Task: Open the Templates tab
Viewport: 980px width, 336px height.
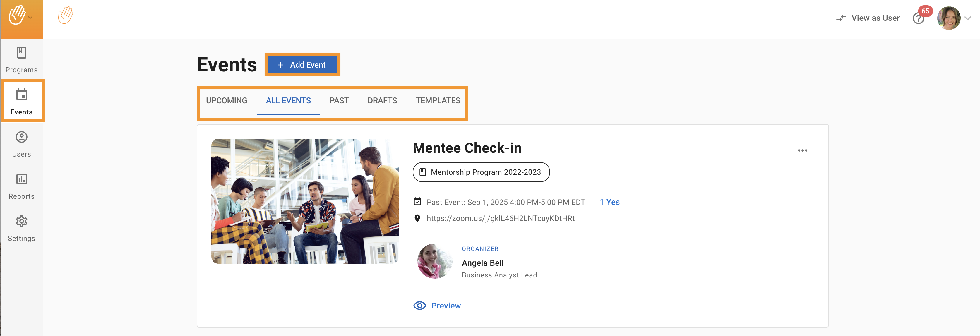Action: (438, 101)
